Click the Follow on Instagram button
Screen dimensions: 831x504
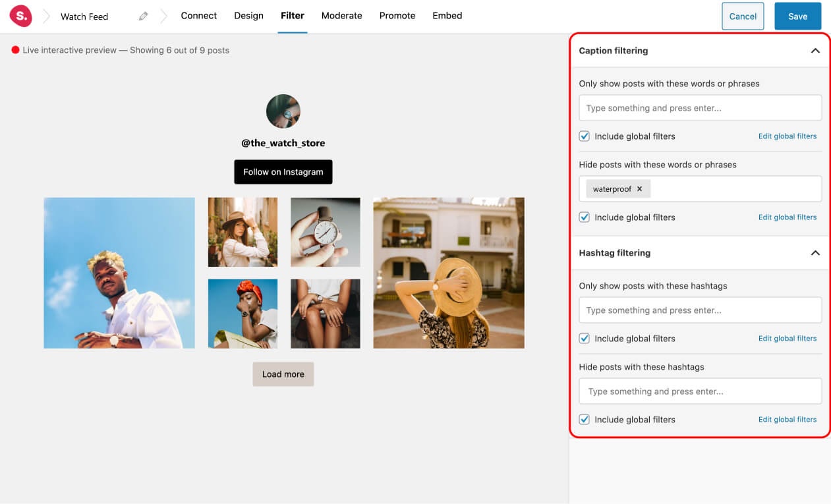pos(283,172)
